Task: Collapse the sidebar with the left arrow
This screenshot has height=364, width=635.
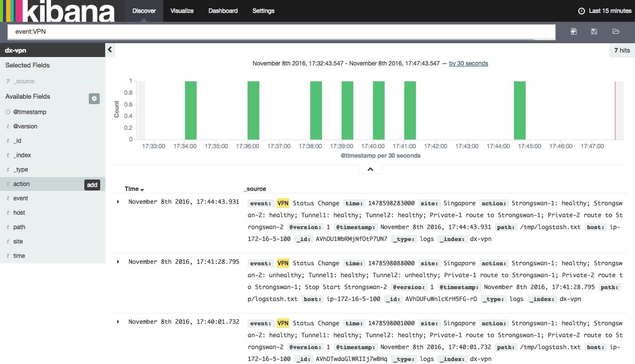Action: [110, 50]
